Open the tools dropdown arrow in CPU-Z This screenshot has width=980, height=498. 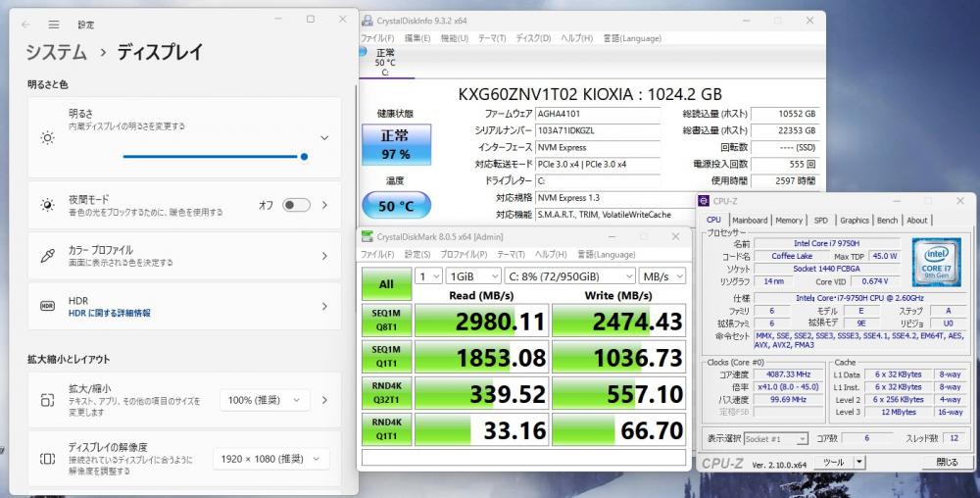tap(859, 463)
